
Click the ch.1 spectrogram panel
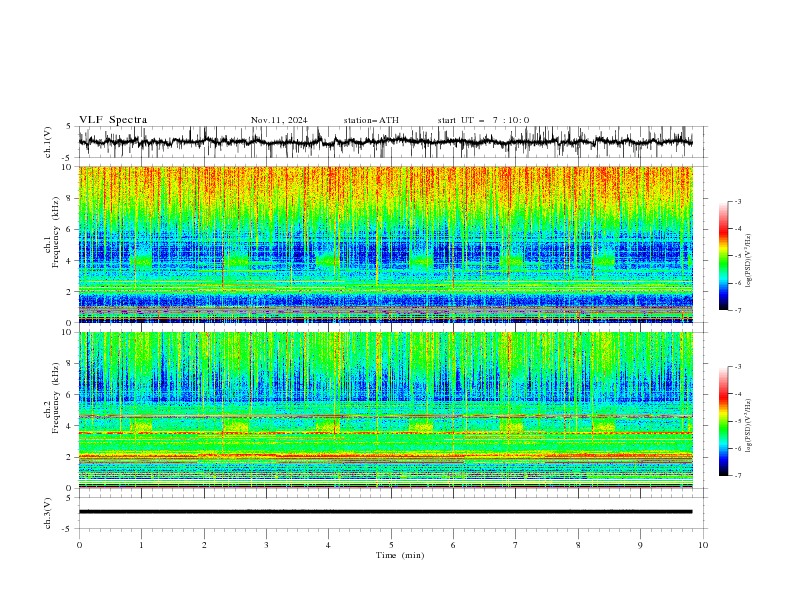click(x=385, y=244)
